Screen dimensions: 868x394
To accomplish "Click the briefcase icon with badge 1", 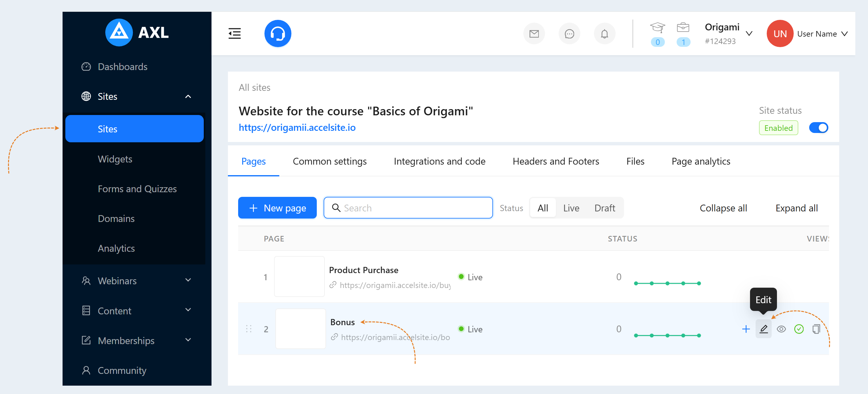I will pyautogui.click(x=683, y=27).
